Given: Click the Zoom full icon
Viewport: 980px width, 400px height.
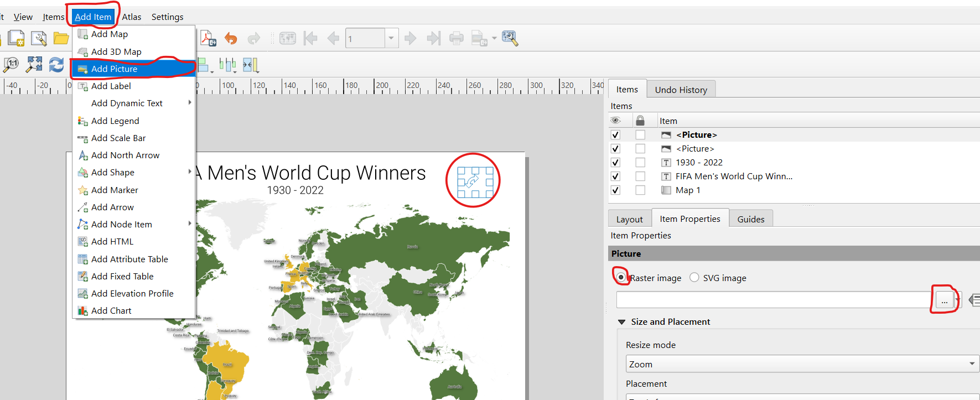Looking at the screenshot, I should pos(34,65).
